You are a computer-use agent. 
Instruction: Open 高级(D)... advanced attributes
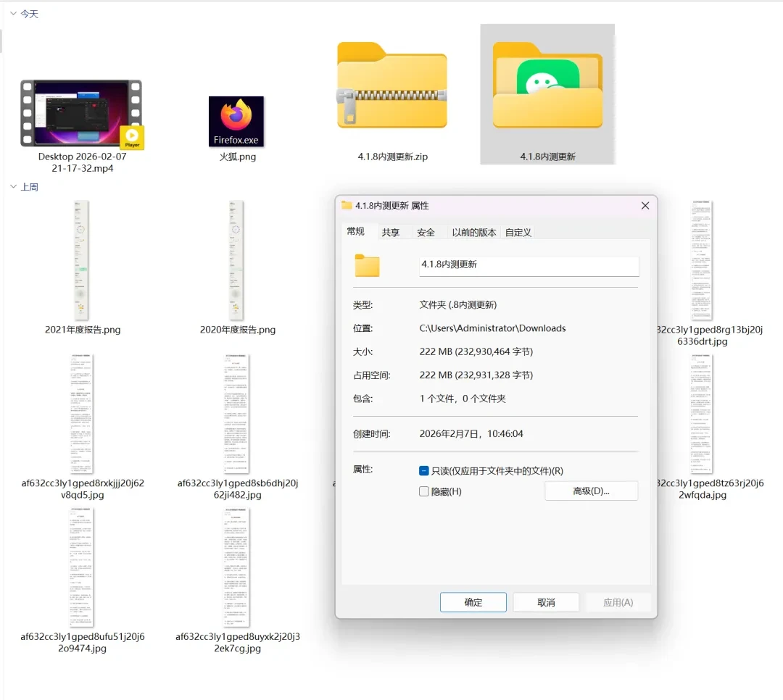[592, 491]
